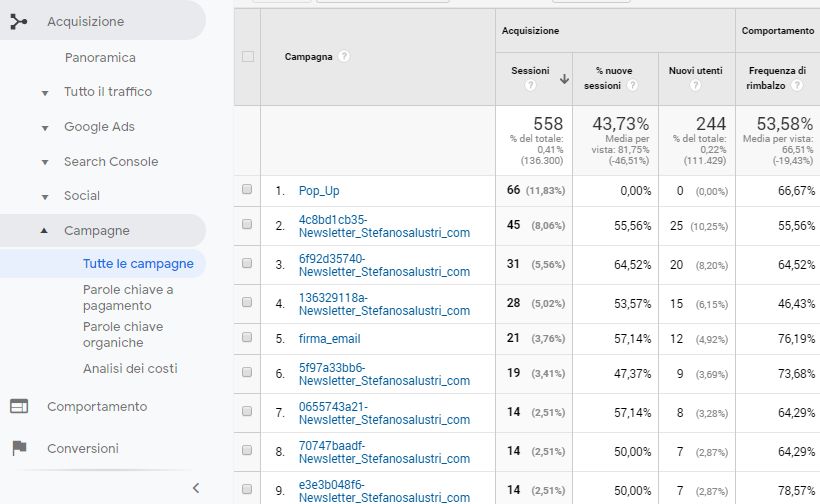This screenshot has height=504, width=820.
Task: Click the Conversioni flag icon
Action: pos(19,448)
